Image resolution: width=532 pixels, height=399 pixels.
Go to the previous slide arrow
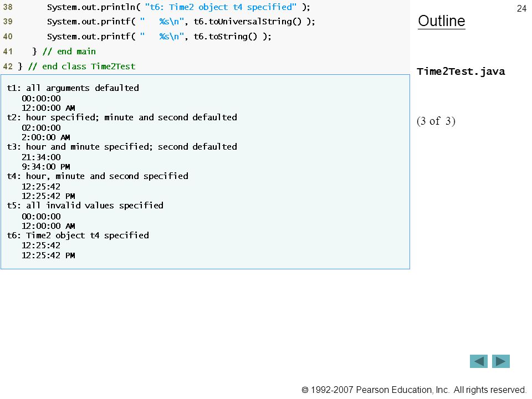coord(478,361)
